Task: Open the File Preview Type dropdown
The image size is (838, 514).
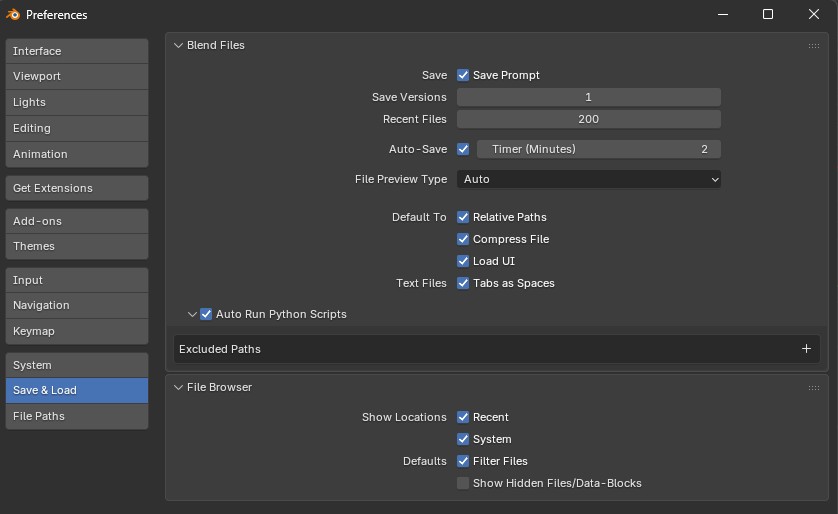Action: [589, 179]
